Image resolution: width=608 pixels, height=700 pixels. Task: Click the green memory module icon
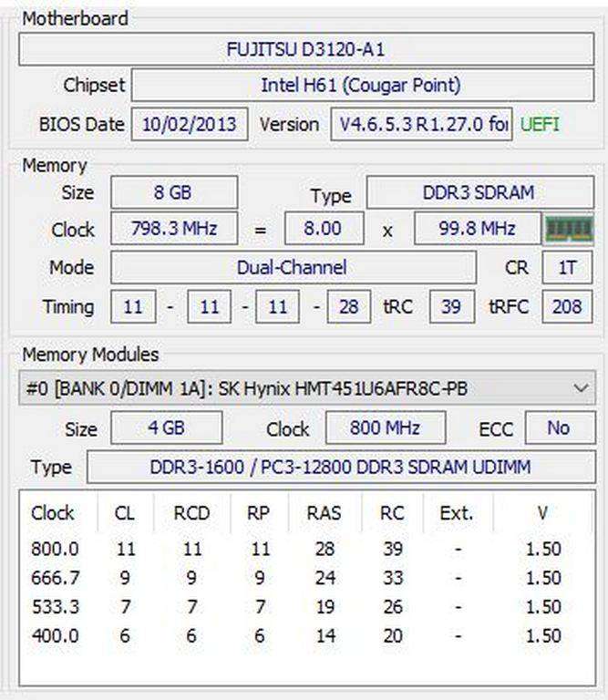(x=570, y=230)
